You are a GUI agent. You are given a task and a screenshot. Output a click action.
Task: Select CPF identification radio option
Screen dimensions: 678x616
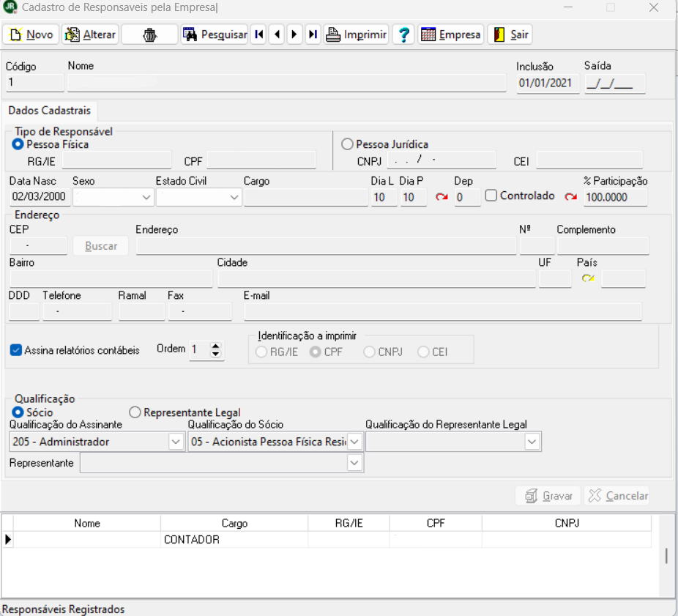[x=316, y=352]
